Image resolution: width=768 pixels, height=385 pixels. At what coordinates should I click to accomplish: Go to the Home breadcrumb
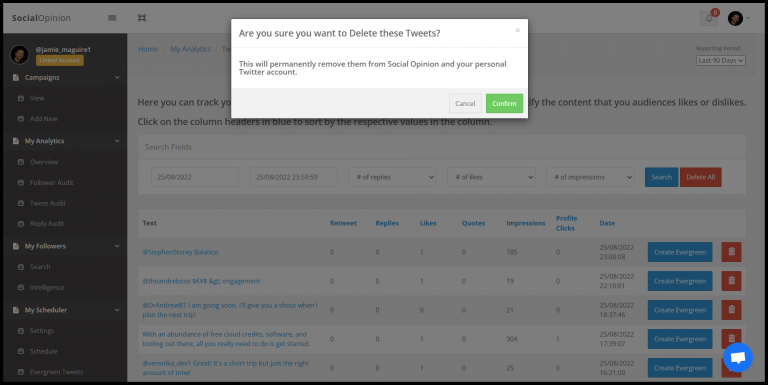click(148, 49)
